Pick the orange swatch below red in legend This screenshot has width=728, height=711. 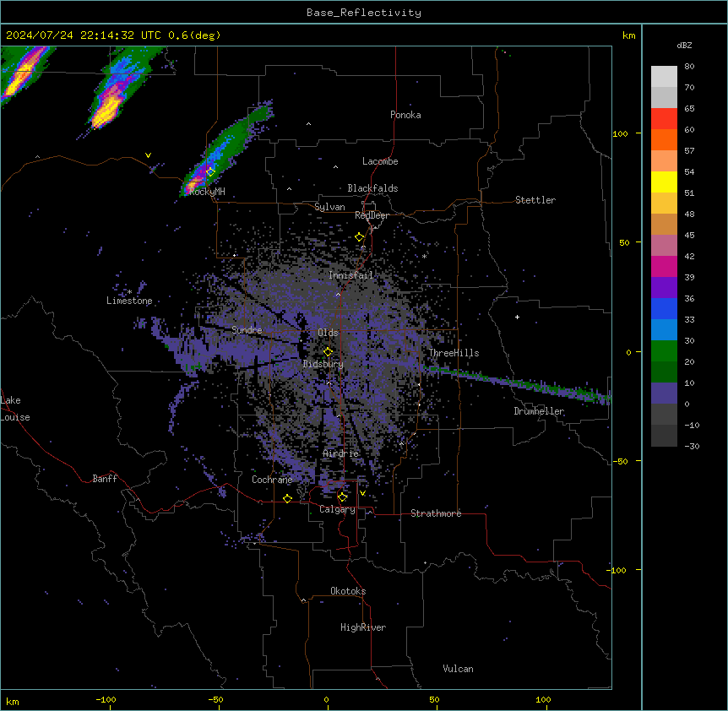point(664,139)
